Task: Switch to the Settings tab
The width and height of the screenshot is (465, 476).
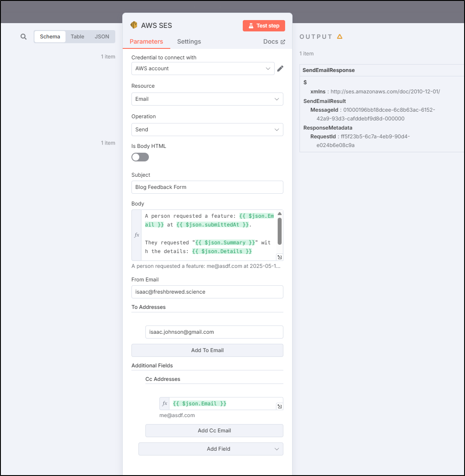Action: coord(189,41)
